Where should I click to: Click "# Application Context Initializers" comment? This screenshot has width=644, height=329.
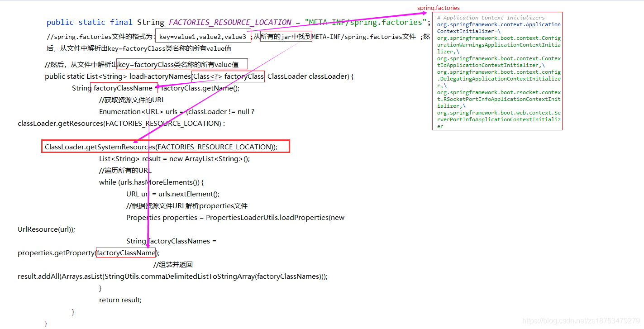click(x=491, y=18)
